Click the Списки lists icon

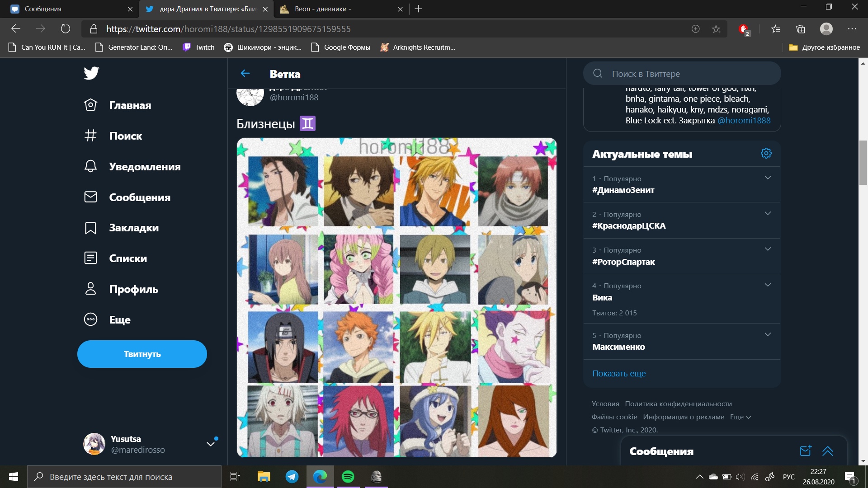[90, 258]
